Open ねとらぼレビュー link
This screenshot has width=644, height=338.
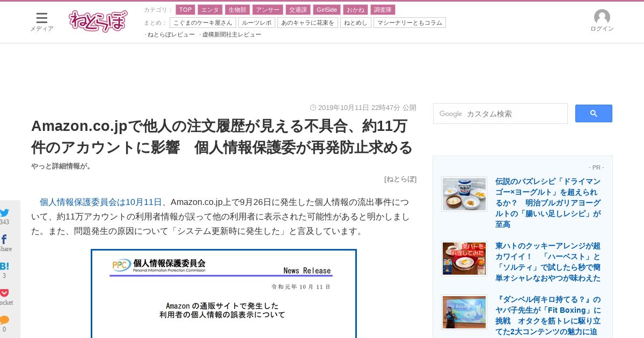(x=171, y=34)
